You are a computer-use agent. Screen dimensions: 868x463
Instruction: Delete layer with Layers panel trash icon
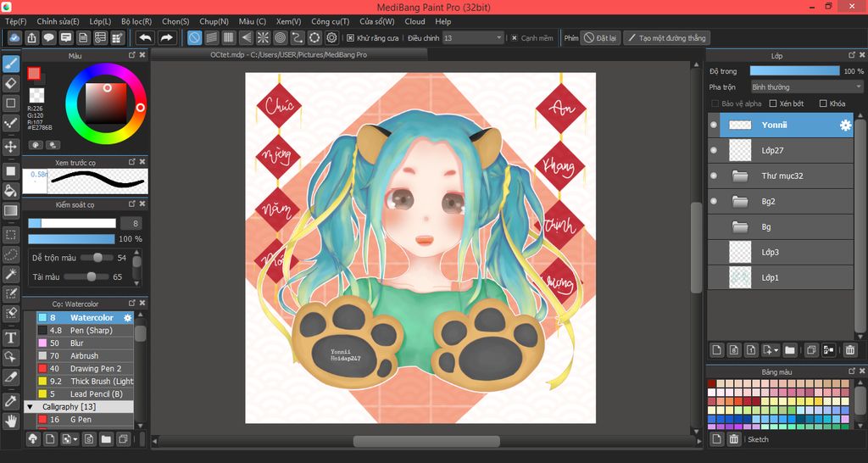pyautogui.click(x=849, y=350)
